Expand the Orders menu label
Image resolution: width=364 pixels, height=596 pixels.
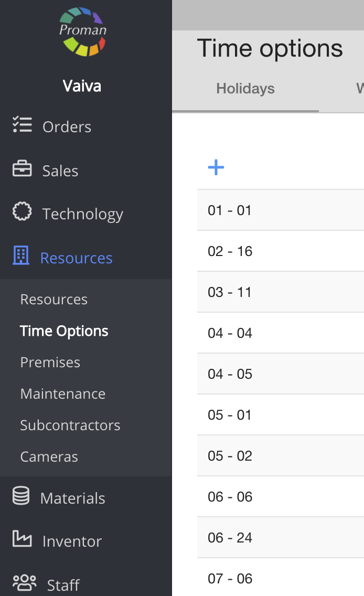67,127
